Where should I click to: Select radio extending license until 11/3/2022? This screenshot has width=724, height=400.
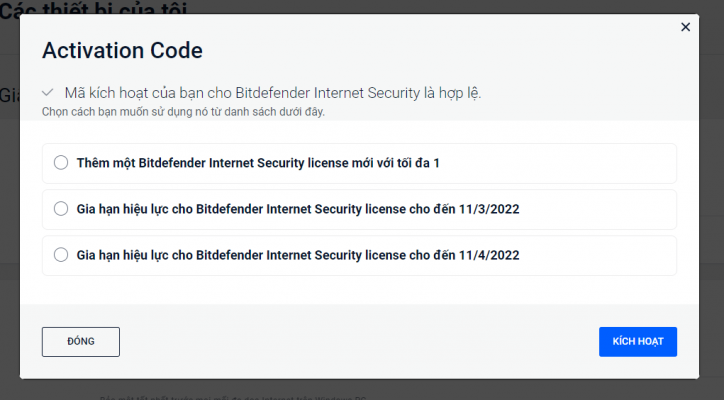61,209
